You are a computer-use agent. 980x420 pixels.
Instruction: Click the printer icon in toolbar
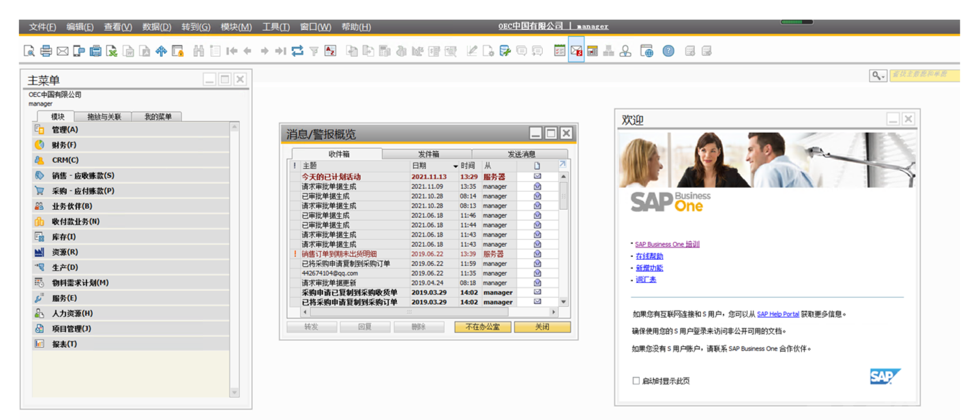tap(46, 51)
